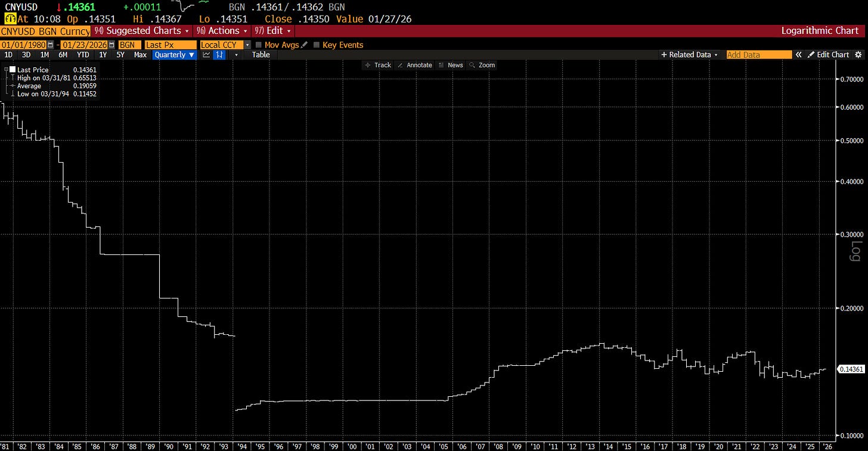Click the 0.14361 last price axis label
This screenshot has width=868, height=451.
pyautogui.click(x=851, y=369)
